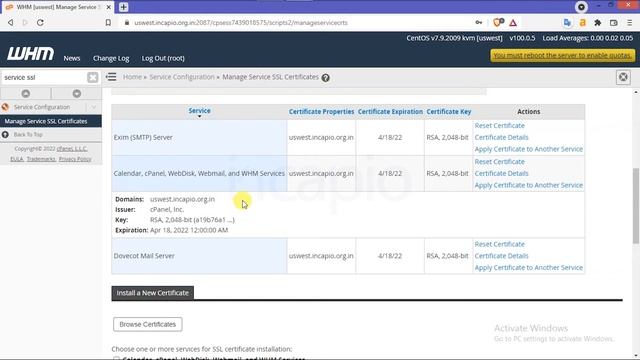Viewport: 640px width, 360px height.
Task: Sort by Certificate Key column
Action: [x=449, y=111]
